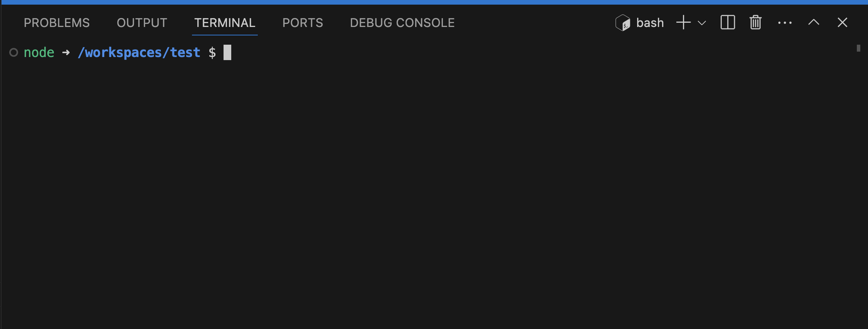Kill terminal using trash can icon

tap(756, 22)
